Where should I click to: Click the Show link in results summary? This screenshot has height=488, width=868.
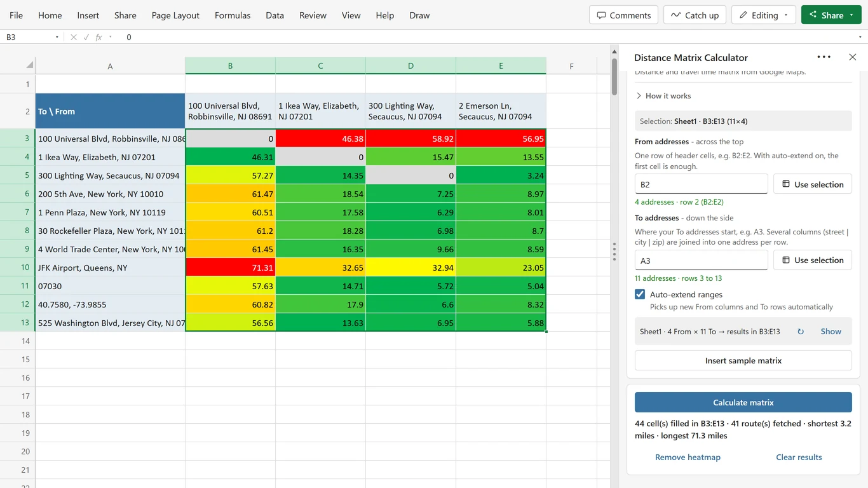831,332
